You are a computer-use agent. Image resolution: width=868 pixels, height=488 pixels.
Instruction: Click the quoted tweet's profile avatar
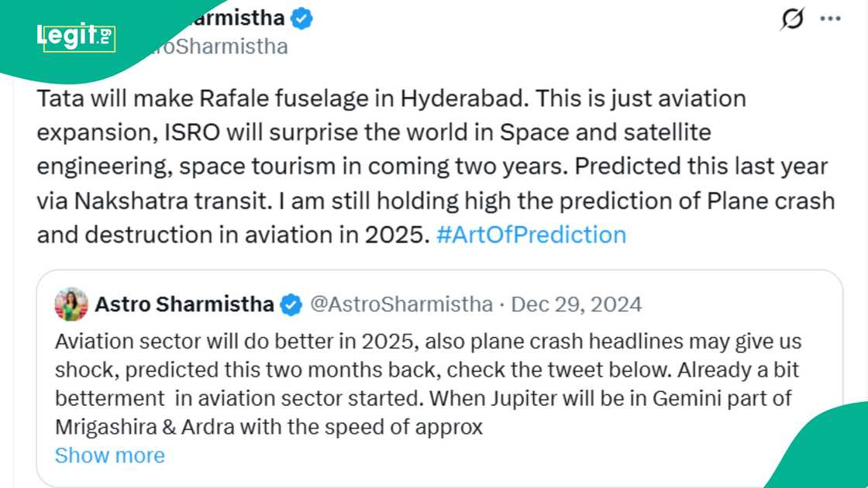(71, 304)
